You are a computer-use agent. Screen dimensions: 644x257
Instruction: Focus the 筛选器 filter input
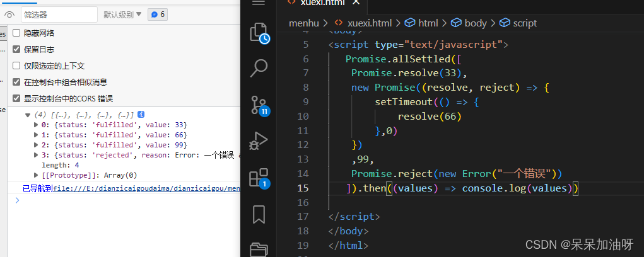click(59, 14)
